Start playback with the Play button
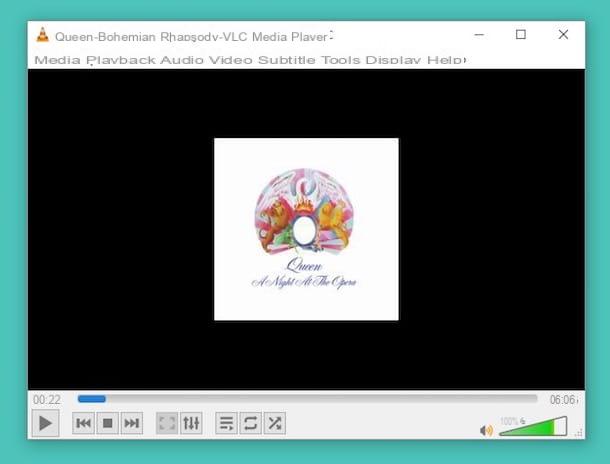This screenshot has width=610, height=464. (46, 423)
